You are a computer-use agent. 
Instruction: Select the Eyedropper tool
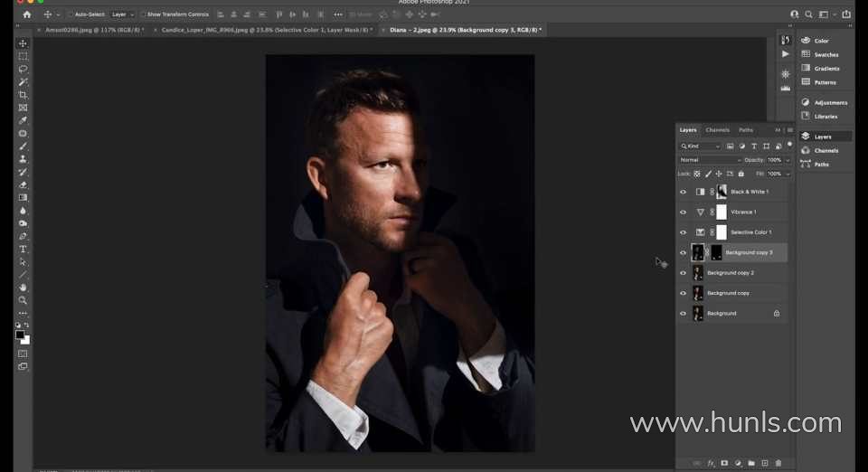[23, 120]
